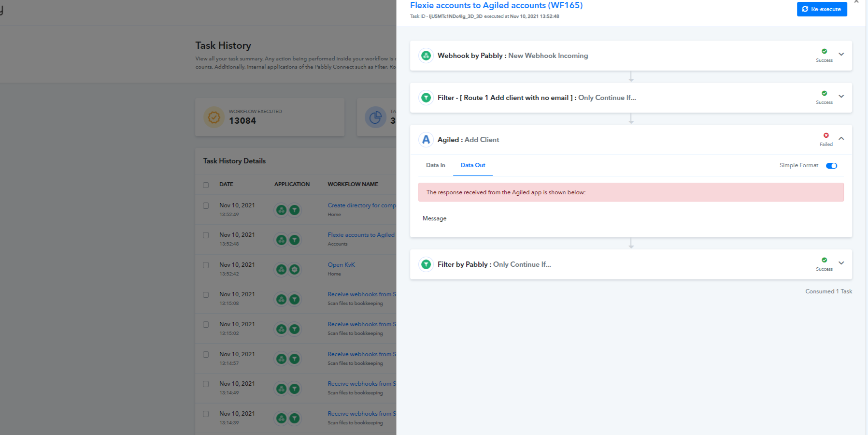Select checkbox for the 13:15:08 task row
Screen dimensions: 868x435
[x=206, y=294]
